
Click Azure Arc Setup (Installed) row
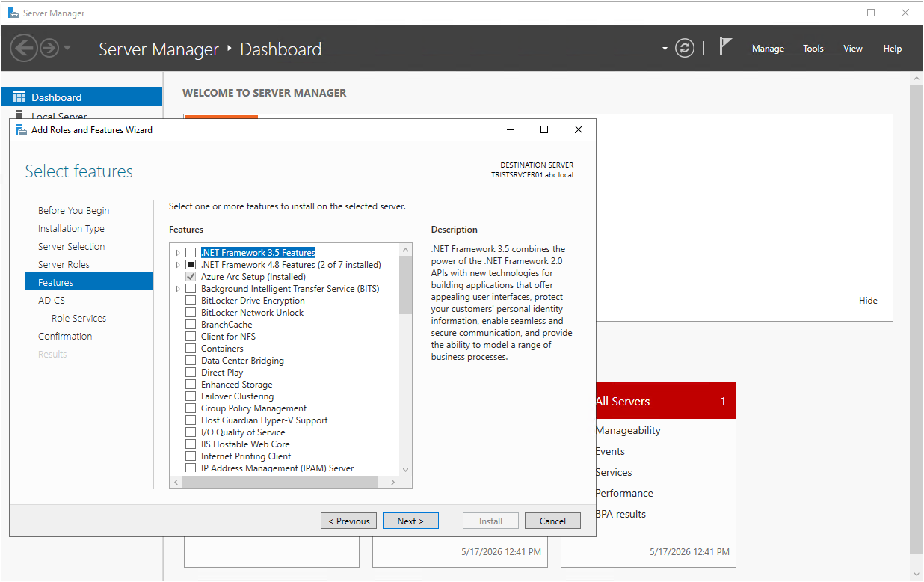[x=253, y=277]
